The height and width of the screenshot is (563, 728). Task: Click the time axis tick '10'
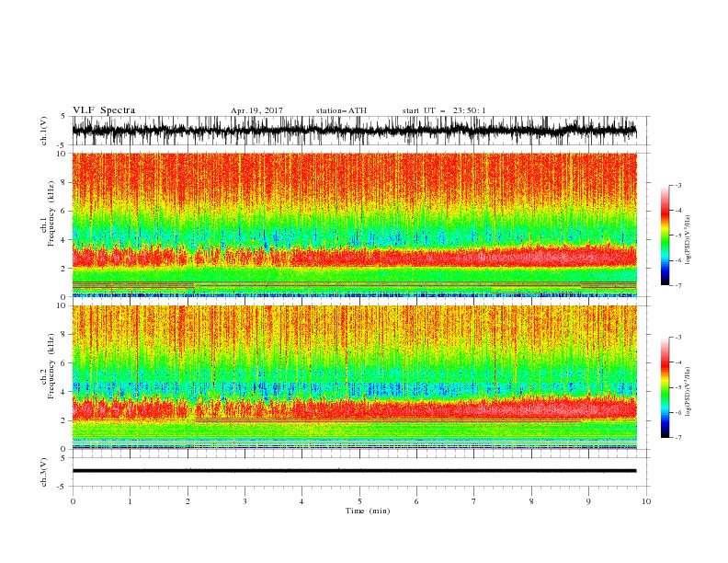coord(646,501)
